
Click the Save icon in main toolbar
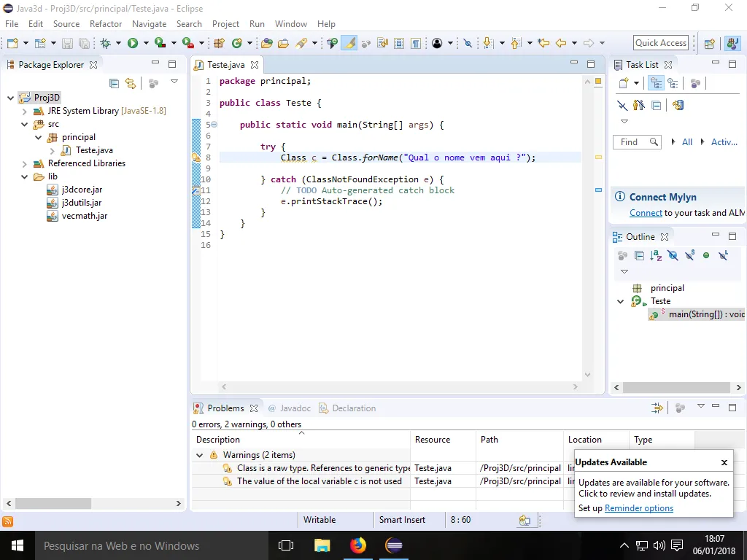pos(67,43)
